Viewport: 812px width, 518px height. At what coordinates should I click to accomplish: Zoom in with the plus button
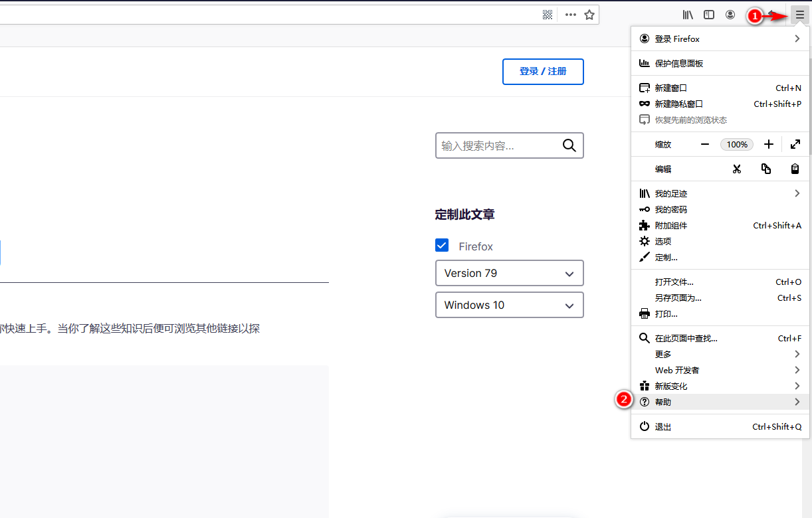click(769, 144)
